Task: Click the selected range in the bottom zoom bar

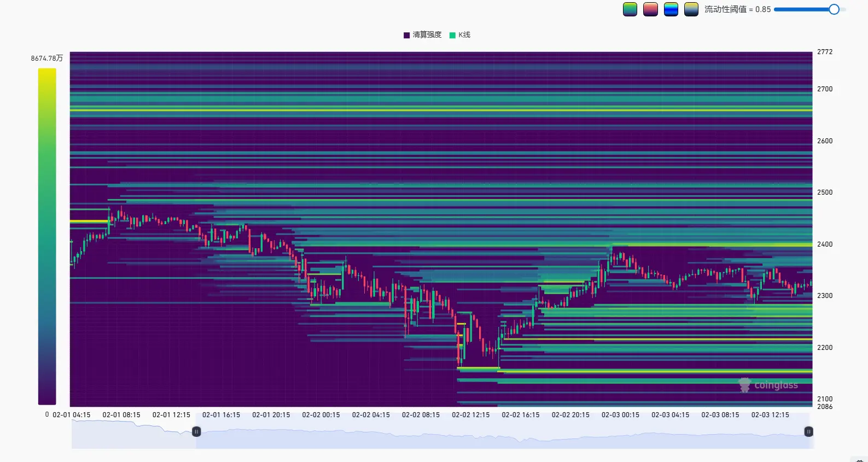Action: (502, 431)
